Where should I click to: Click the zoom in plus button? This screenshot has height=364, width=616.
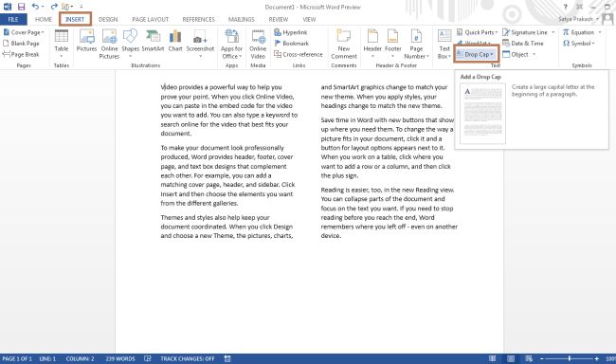pos(596,358)
